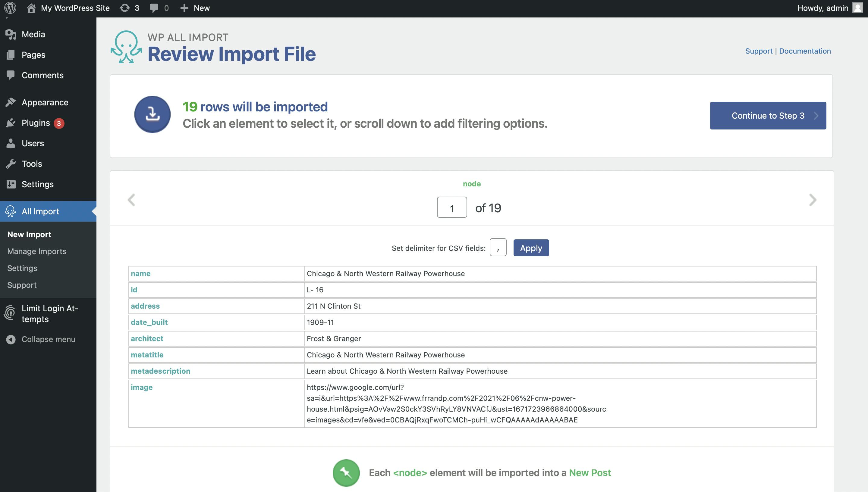Viewport: 868px width, 492px height.
Task: Click Continue to Step 3 button
Action: click(x=768, y=116)
